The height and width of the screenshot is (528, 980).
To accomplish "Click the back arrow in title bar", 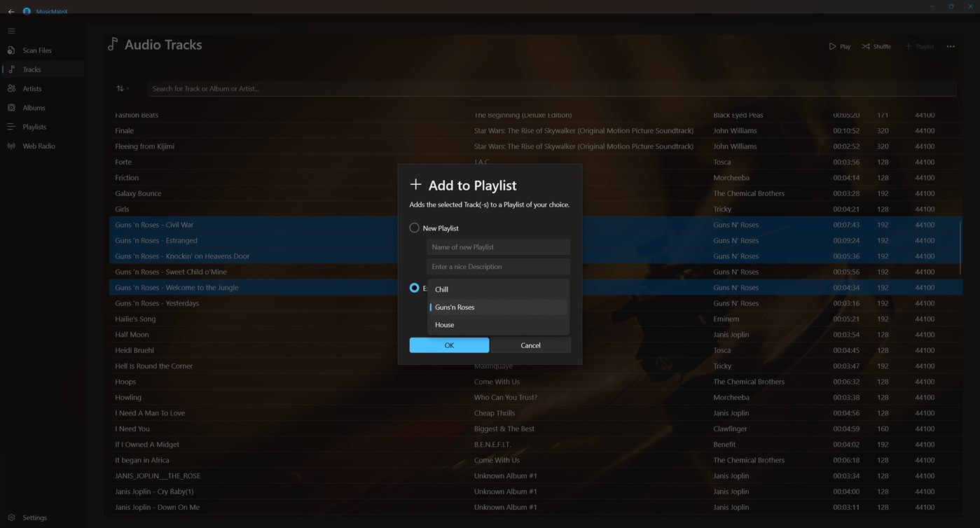I will pyautogui.click(x=11, y=11).
